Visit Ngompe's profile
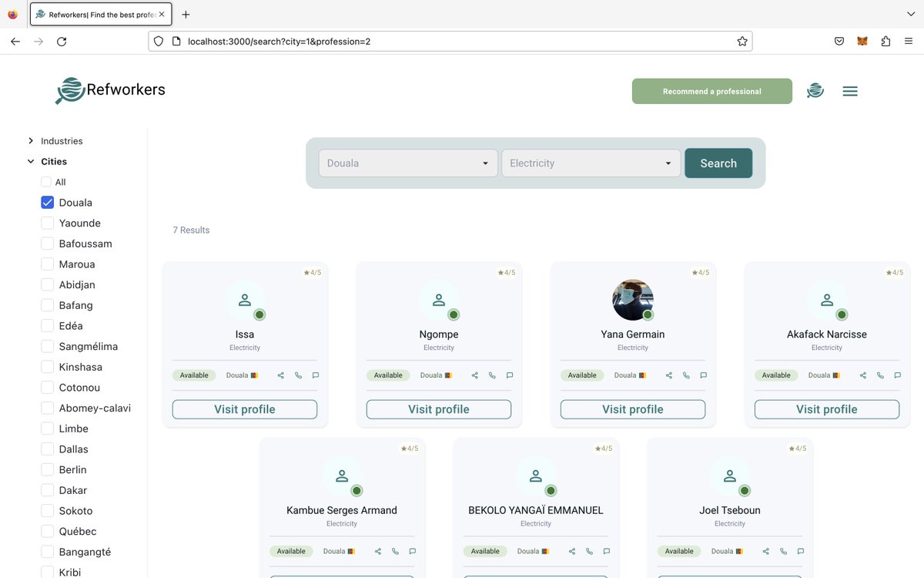This screenshot has width=924, height=578. 439,409
